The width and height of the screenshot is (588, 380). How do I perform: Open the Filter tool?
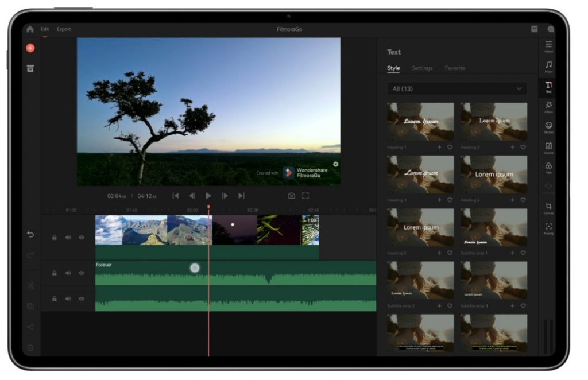tap(548, 168)
